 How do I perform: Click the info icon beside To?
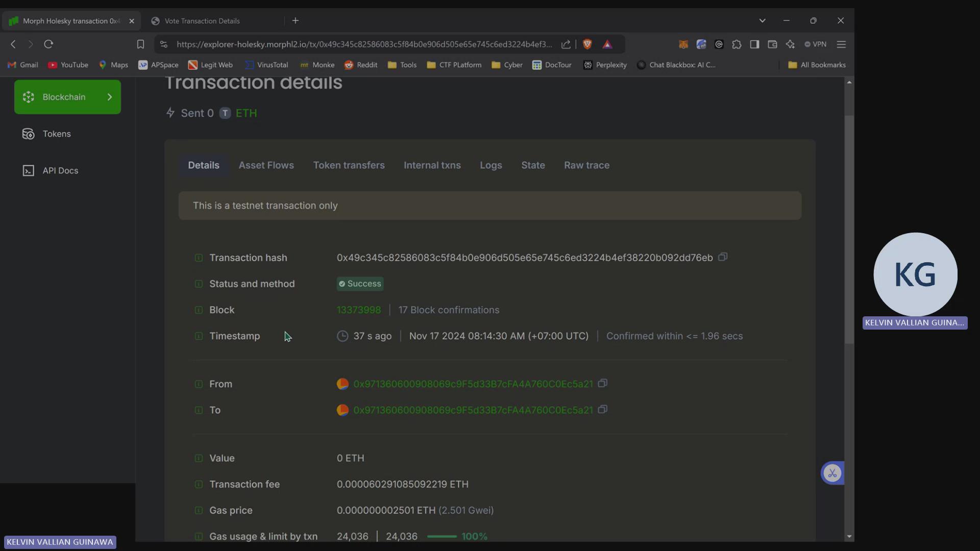click(x=199, y=410)
